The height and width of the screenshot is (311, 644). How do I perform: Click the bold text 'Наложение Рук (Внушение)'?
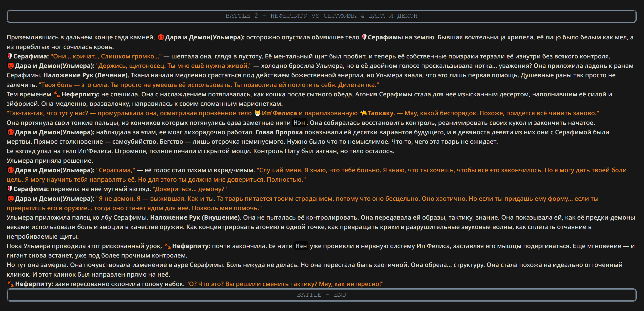click(x=195, y=217)
